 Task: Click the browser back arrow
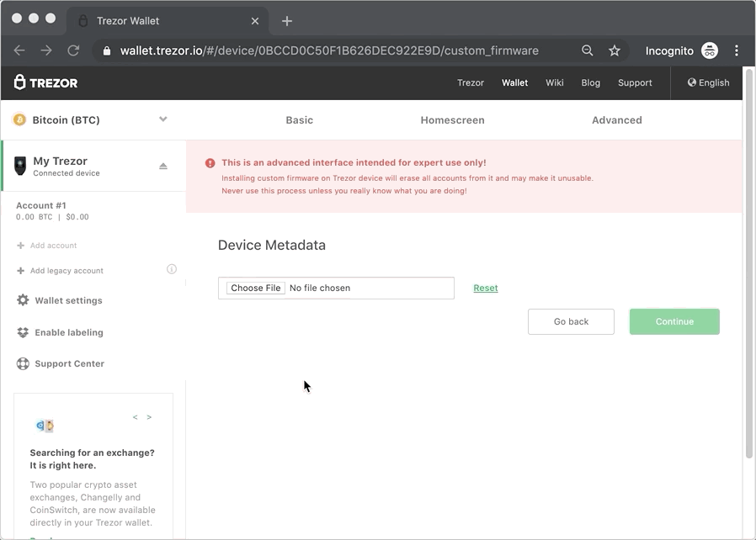(x=19, y=50)
